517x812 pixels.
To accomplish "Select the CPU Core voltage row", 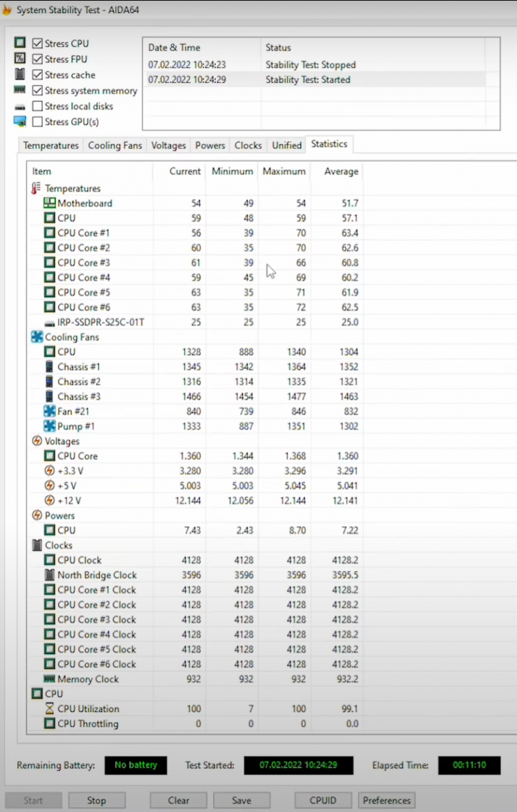I will pos(196,456).
